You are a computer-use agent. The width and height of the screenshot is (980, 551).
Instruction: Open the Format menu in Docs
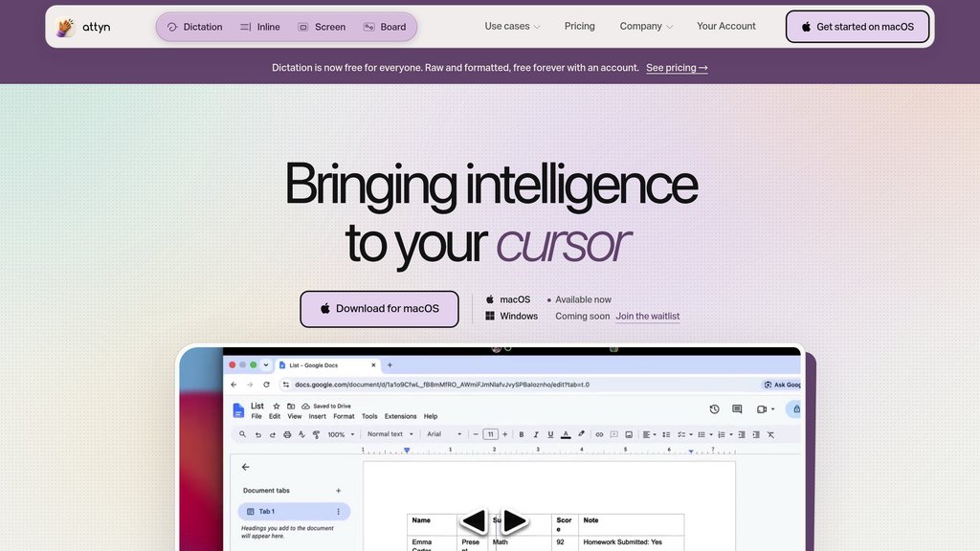(344, 416)
